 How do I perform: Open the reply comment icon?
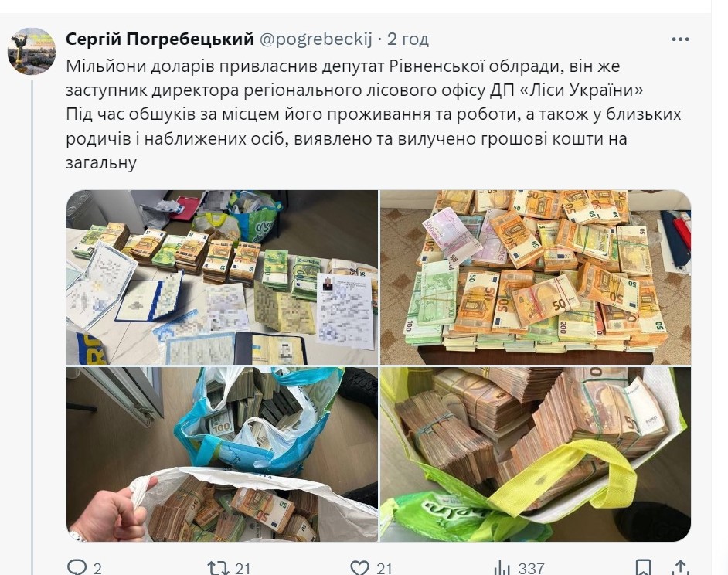tap(77, 567)
